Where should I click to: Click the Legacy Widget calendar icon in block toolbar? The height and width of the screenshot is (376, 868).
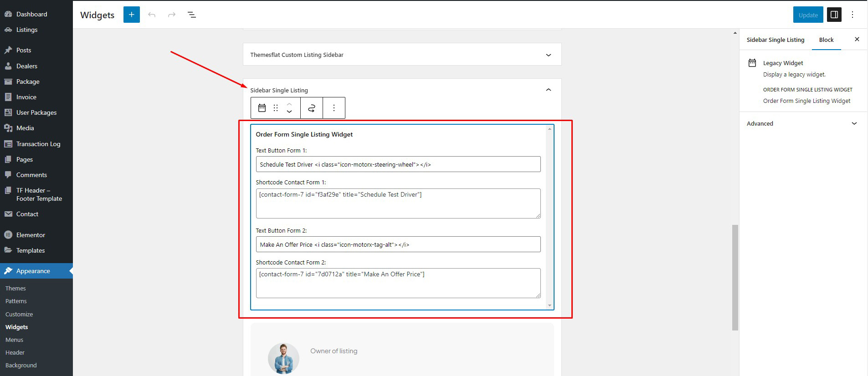(262, 108)
